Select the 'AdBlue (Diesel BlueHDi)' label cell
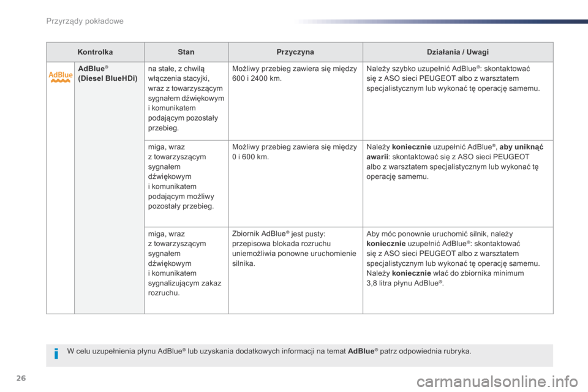 coord(109,187)
